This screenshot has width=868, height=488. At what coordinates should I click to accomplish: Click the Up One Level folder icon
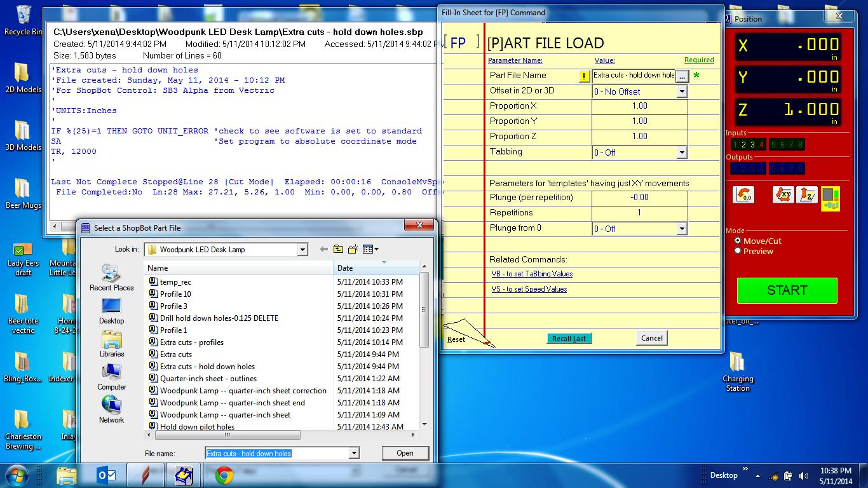338,250
